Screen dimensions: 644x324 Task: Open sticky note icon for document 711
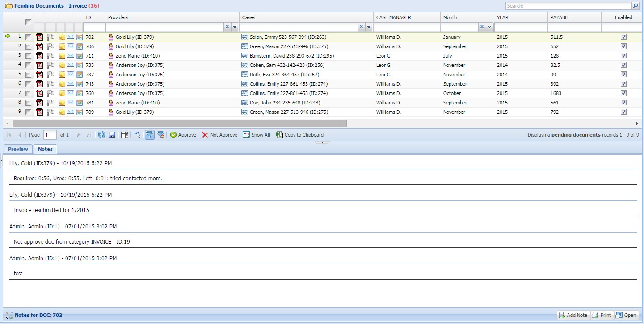tap(62, 56)
